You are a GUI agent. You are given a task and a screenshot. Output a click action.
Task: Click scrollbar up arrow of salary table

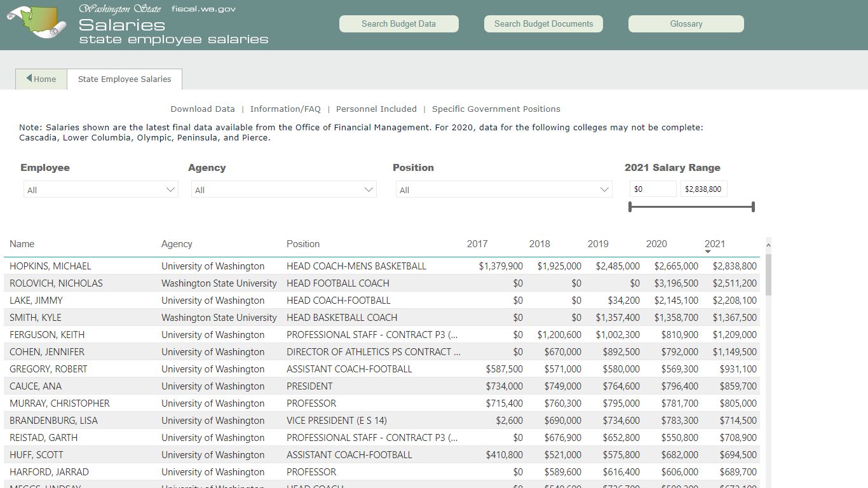[768, 245]
